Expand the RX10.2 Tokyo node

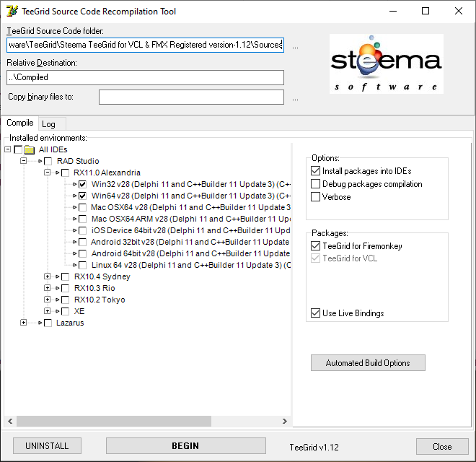47,299
